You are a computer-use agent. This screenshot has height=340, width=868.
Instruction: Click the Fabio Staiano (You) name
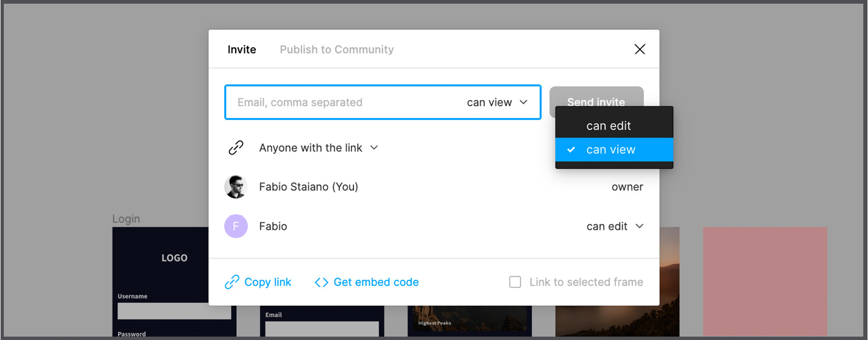coord(308,187)
